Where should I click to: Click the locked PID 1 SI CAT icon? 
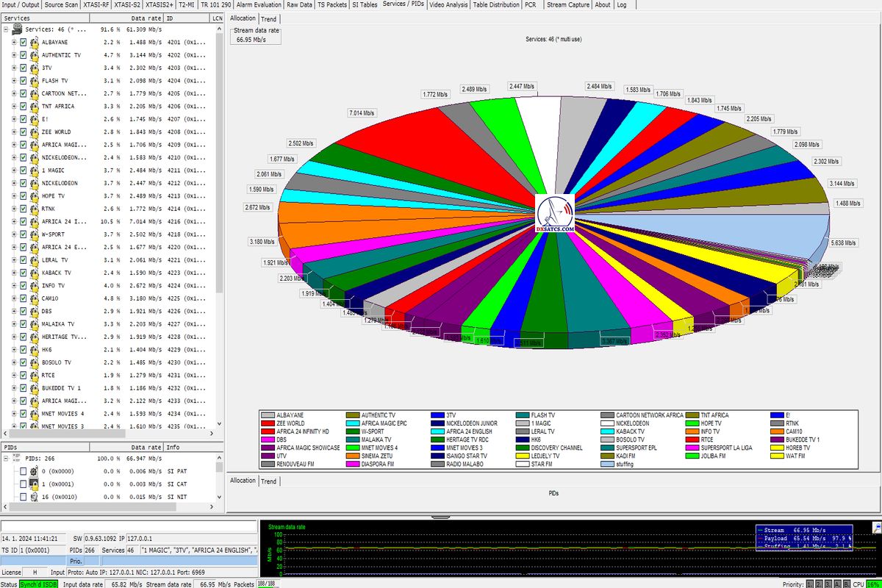[x=34, y=484]
